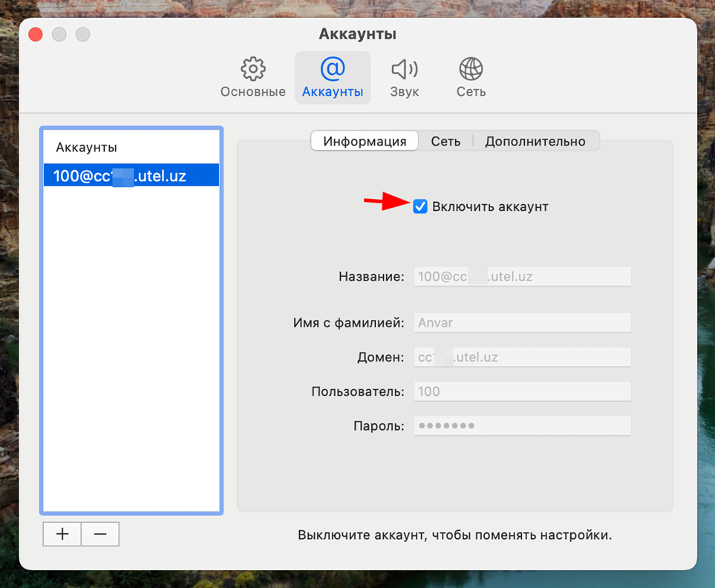Click the Название text field
715x588 pixels.
coord(522,277)
